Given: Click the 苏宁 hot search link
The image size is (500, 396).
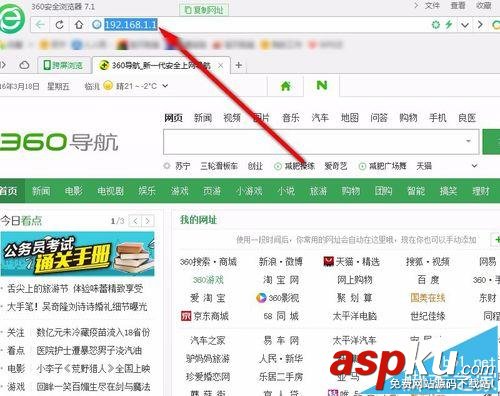Looking at the screenshot, I should tap(183, 166).
